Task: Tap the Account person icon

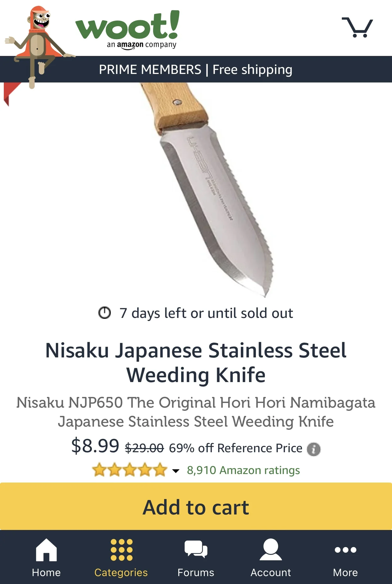Action: point(271,550)
